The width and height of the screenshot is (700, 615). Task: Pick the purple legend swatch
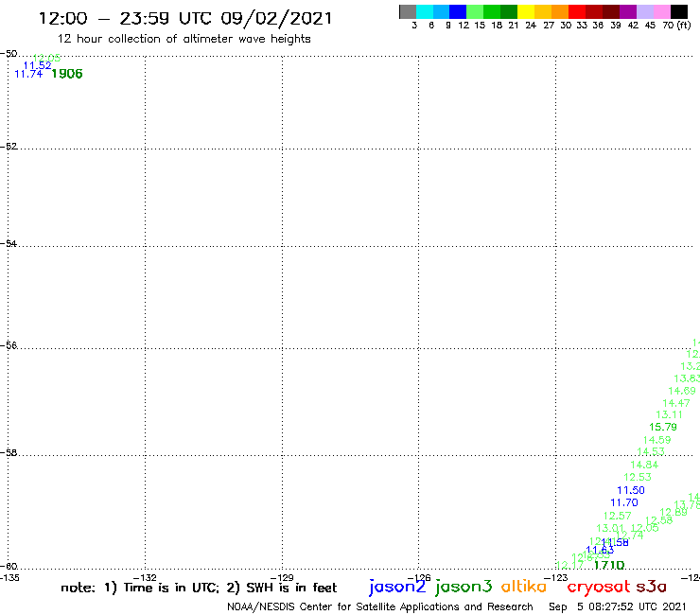(x=628, y=11)
